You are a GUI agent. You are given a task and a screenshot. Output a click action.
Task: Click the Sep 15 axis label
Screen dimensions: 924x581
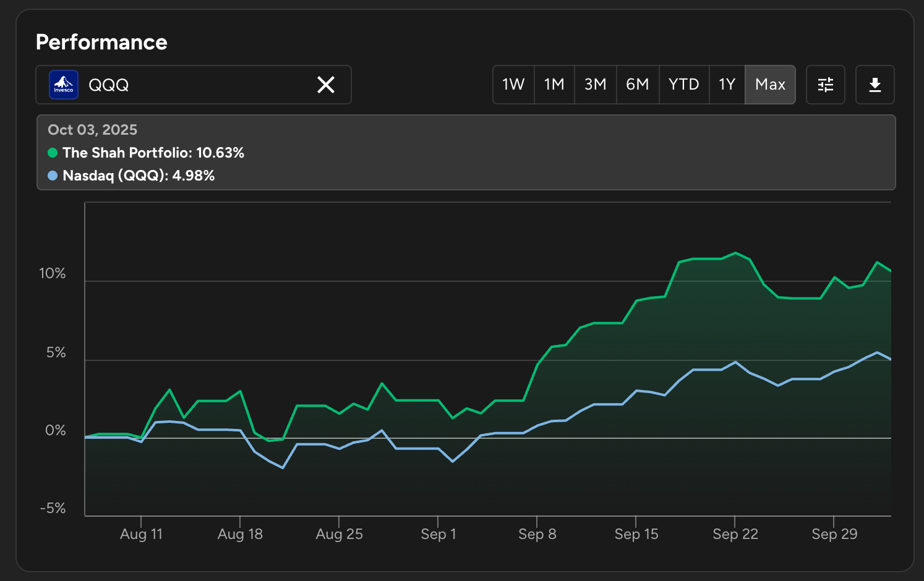coord(636,534)
